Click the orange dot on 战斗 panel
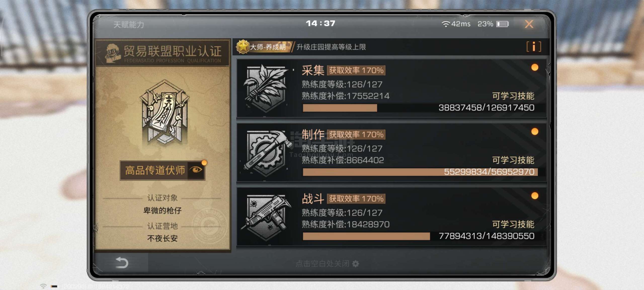Image resolution: width=644 pixels, height=290 pixels. (535, 196)
